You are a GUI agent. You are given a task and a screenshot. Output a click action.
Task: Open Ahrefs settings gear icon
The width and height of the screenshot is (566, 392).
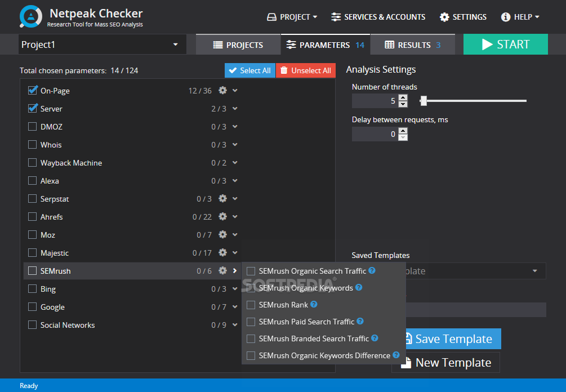[x=222, y=217]
